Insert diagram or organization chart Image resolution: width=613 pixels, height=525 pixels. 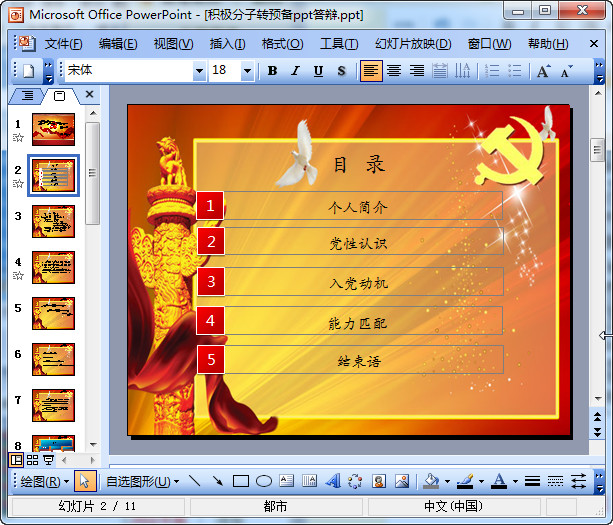tap(355, 481)
